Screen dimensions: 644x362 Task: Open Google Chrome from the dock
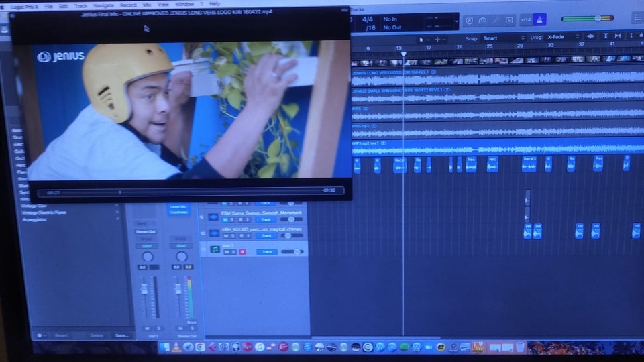[x=200, y=347]
